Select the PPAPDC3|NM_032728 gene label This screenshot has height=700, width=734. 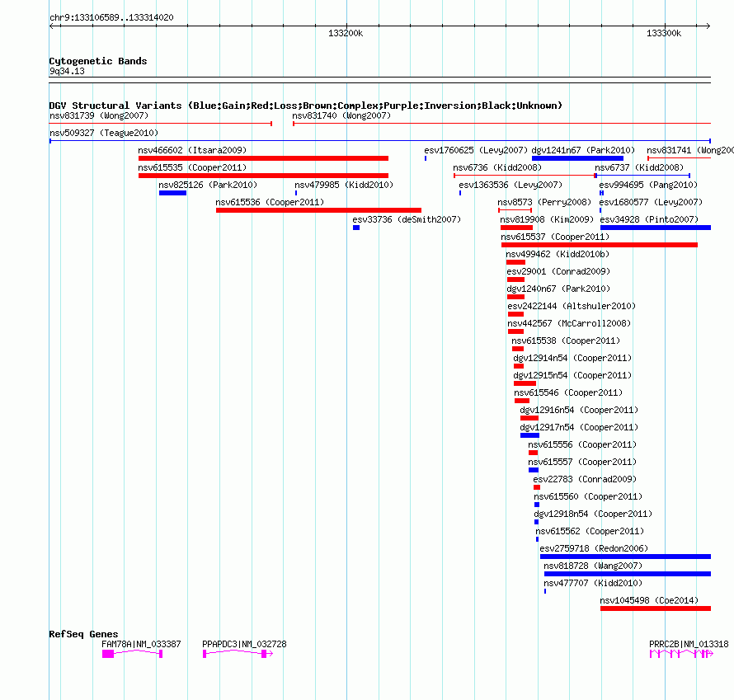[244, 644]
